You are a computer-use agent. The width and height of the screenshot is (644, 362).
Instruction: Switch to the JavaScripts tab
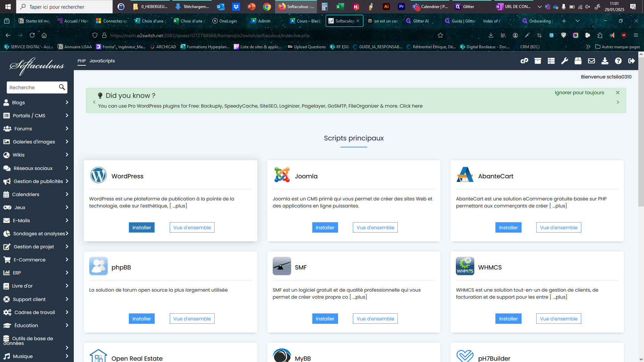coord(102,61)
